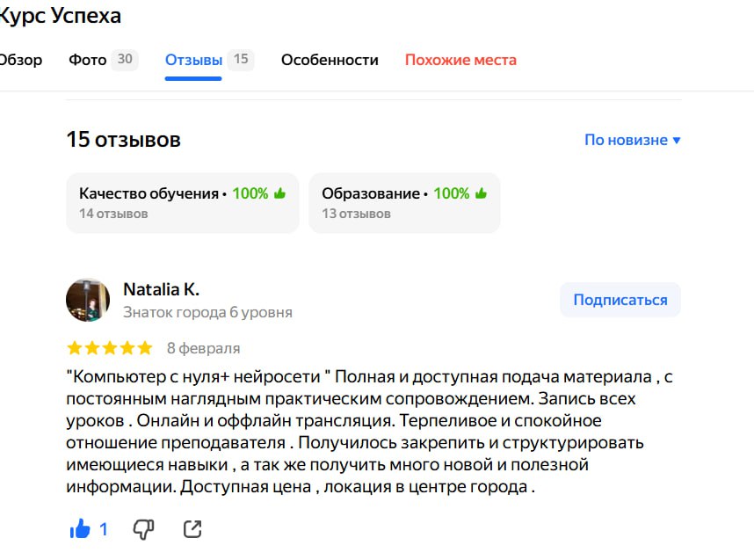This screenshot has height=560, width=754.
Task: Open the Особенности tab
Action: click(330, 60)
